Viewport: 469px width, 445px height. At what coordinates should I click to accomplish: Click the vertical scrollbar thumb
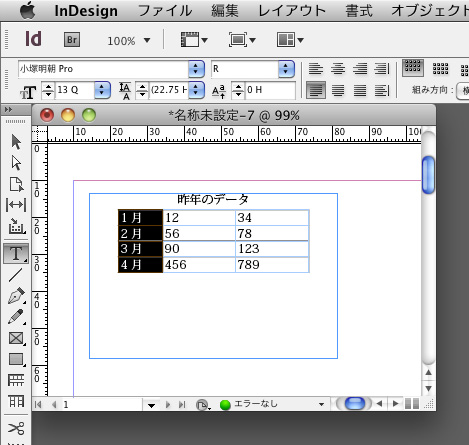point(428,175)
